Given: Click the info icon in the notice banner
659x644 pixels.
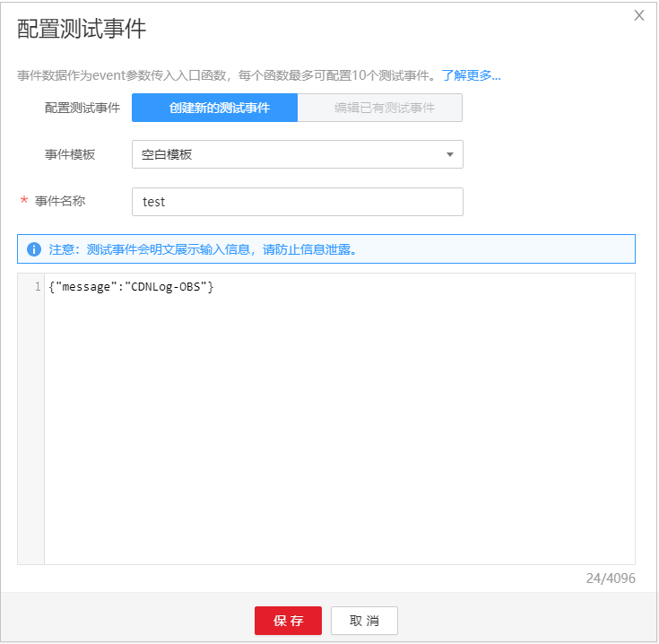Looking at the screenshot, I should tap(34, 249).
